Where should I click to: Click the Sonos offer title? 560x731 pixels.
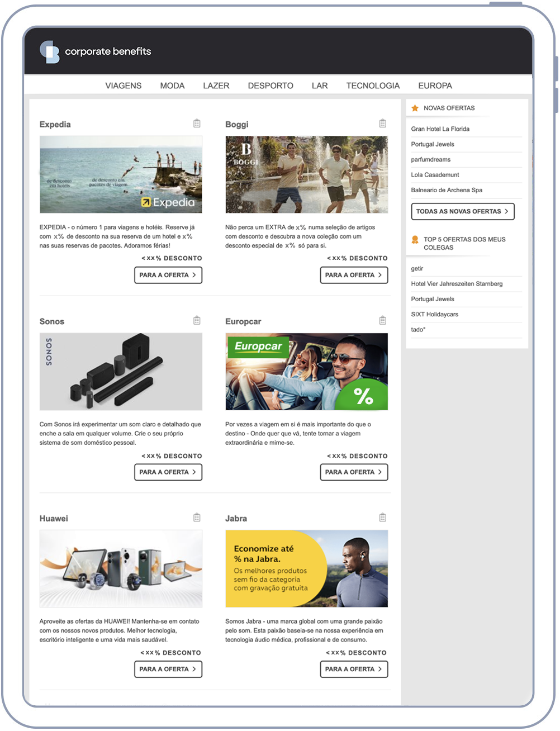tap(52, 321)
